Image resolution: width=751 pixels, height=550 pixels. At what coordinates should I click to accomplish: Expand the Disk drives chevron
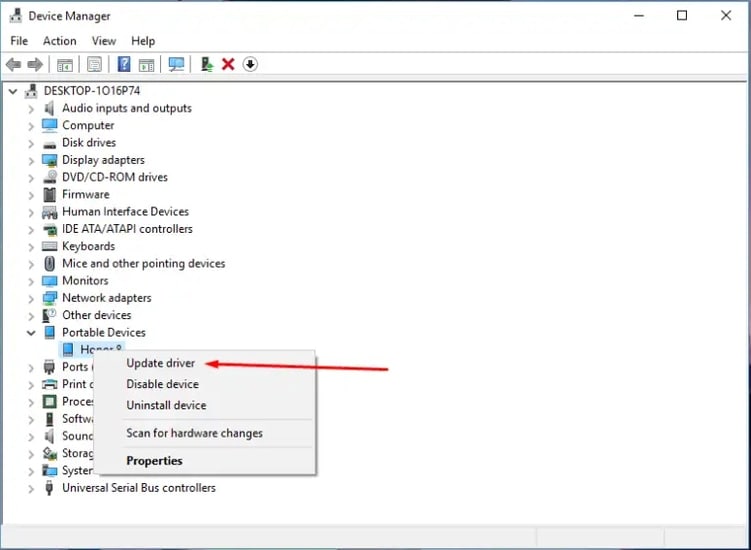pyautogui.click(x=31, y=144)
